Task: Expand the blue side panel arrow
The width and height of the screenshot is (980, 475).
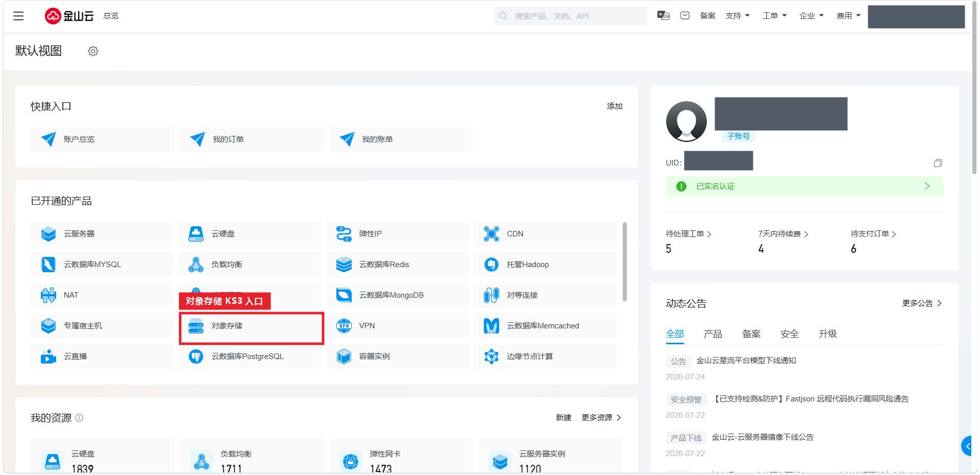Action: tap(967, 446)
